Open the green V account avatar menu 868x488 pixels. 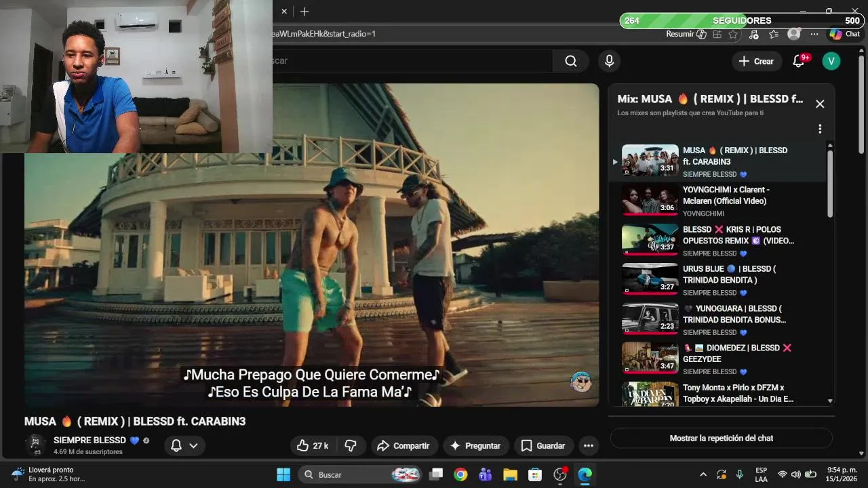pyautogui.click(x=831, y=61)
